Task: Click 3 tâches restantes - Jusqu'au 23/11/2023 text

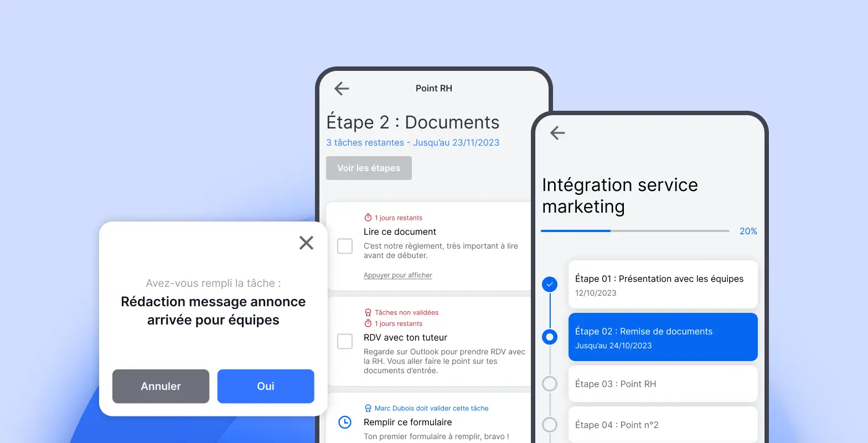Action: (412, 143)
